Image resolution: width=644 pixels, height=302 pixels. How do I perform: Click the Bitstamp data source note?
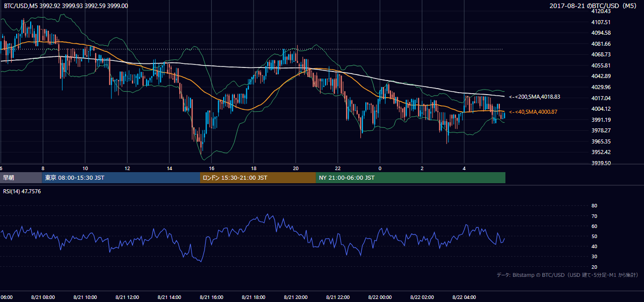pyautogui.click(x=567, y=275)
